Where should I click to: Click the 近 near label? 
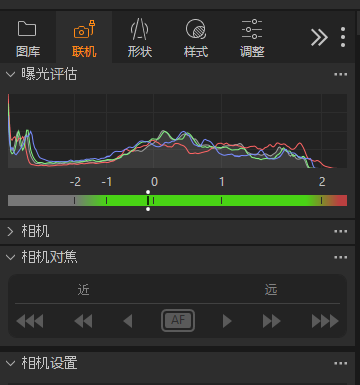(83, 290)
